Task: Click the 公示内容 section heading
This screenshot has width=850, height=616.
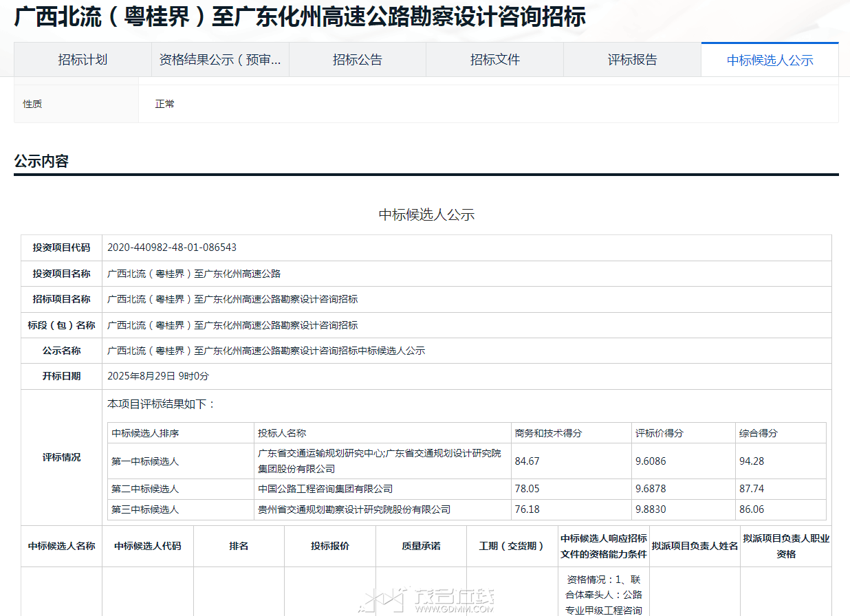Action: 41,162
